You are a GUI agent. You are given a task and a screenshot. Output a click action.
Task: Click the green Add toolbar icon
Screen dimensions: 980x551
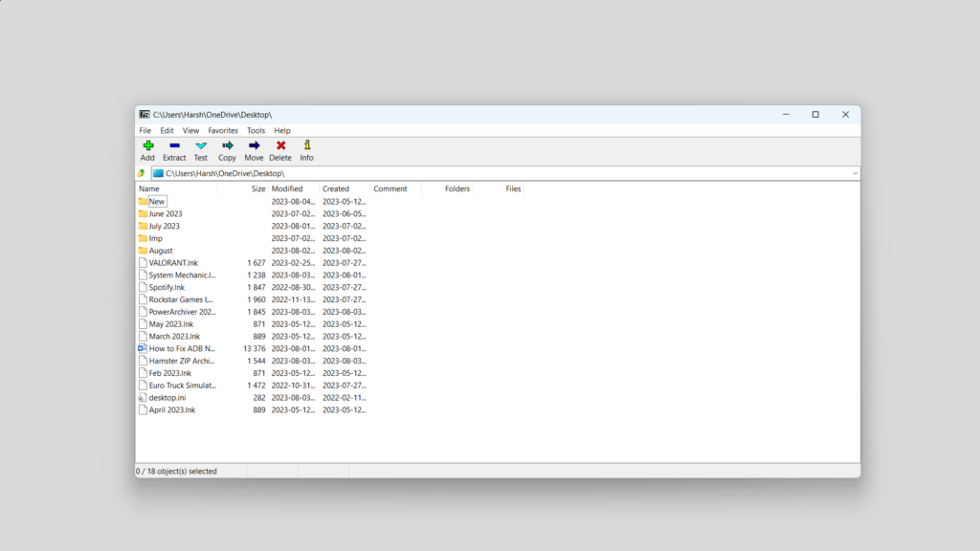pos(147,146)
